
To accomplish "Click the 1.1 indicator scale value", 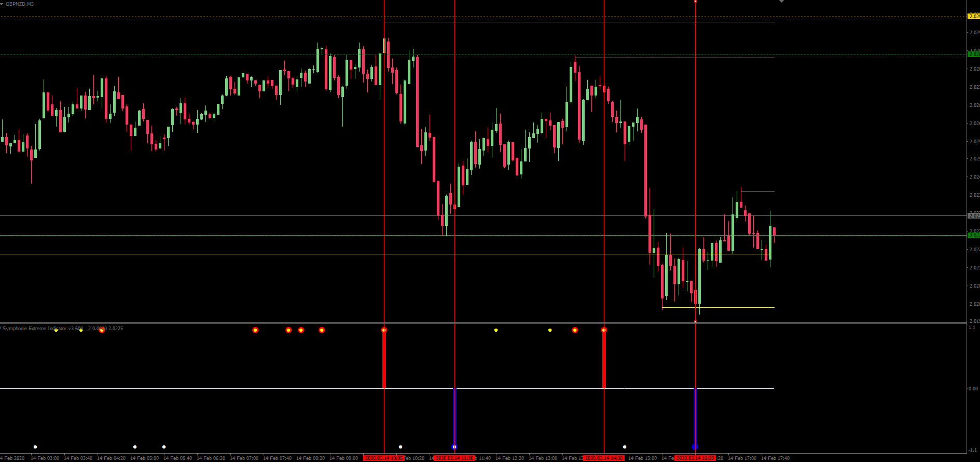I will [x=972, y=328].
